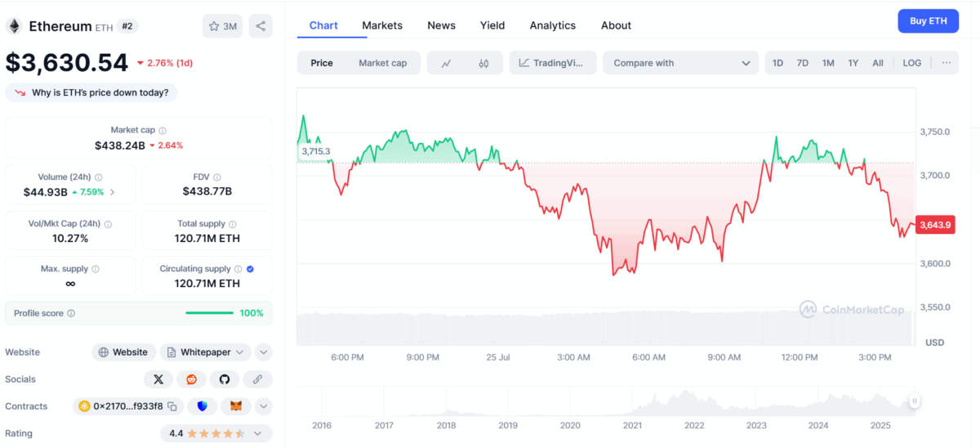Click Max. supply info icon

point(96,269)
